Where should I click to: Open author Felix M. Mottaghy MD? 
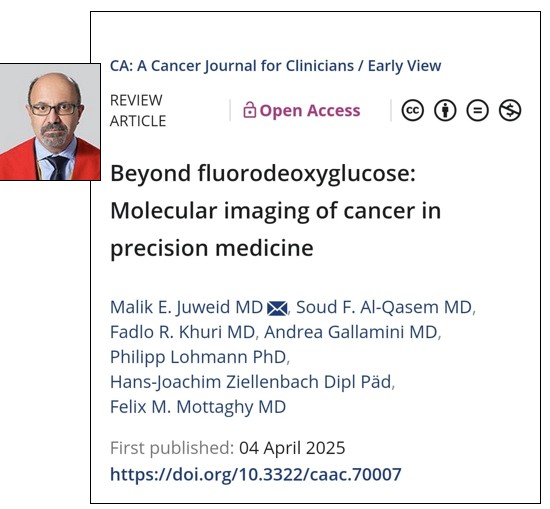[198, 407]
